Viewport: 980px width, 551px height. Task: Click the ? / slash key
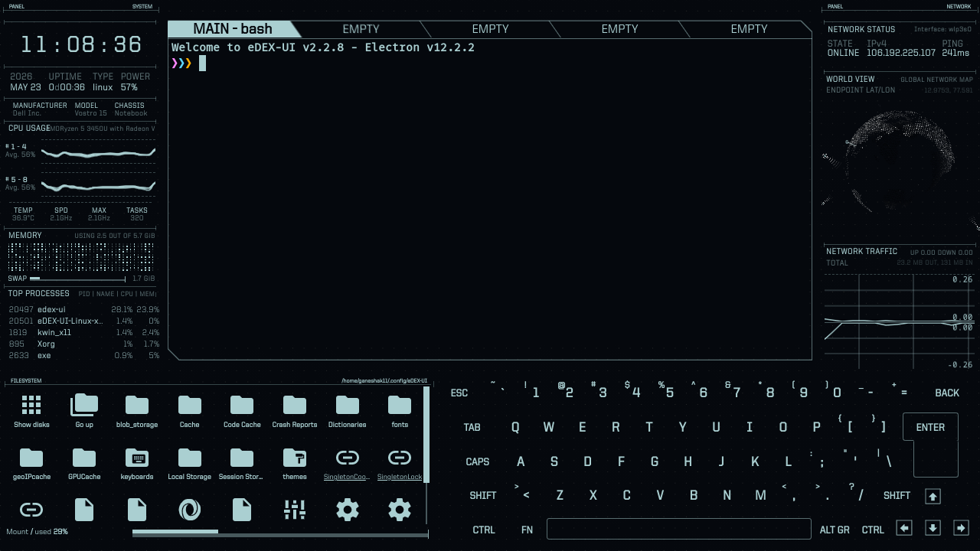856,494
